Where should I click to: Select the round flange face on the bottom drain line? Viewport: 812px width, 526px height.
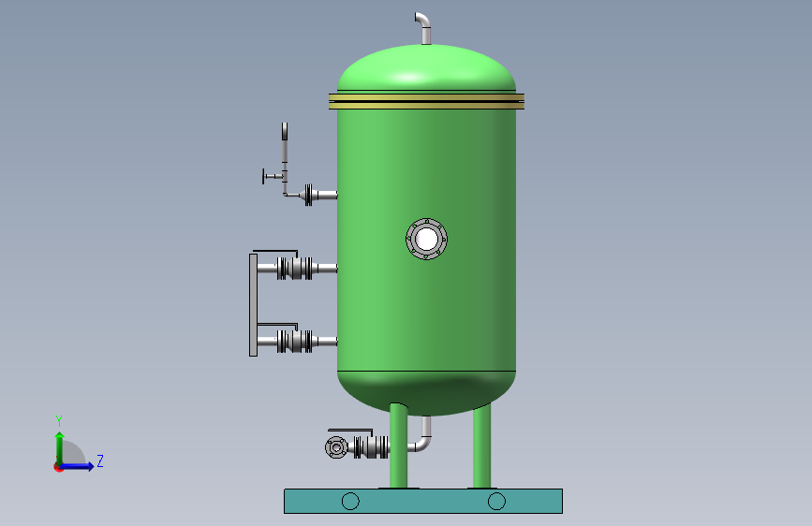[336, 447]
